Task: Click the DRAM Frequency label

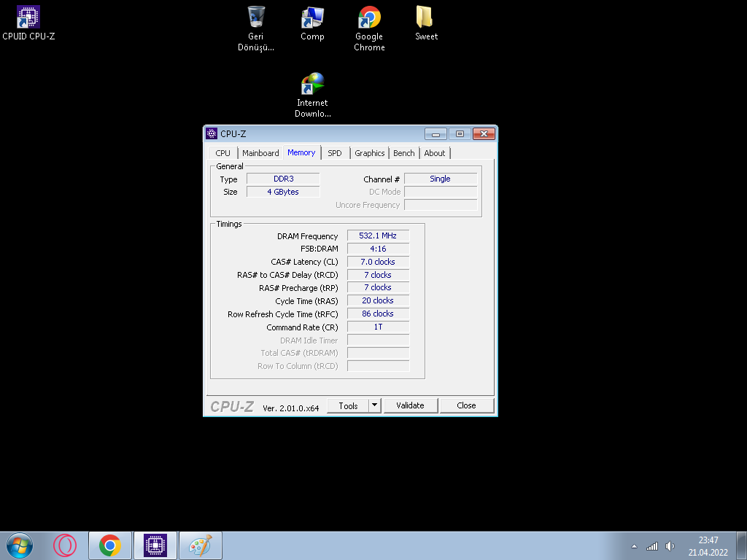Action: tap(307, 236)
